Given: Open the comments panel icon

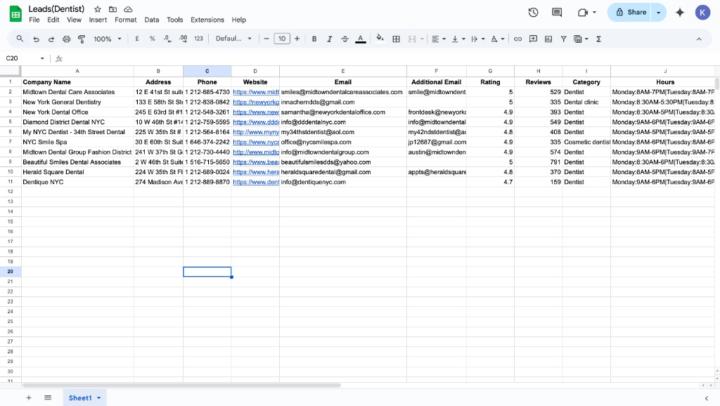Looking at the screenshot, I should pos(557,12).
